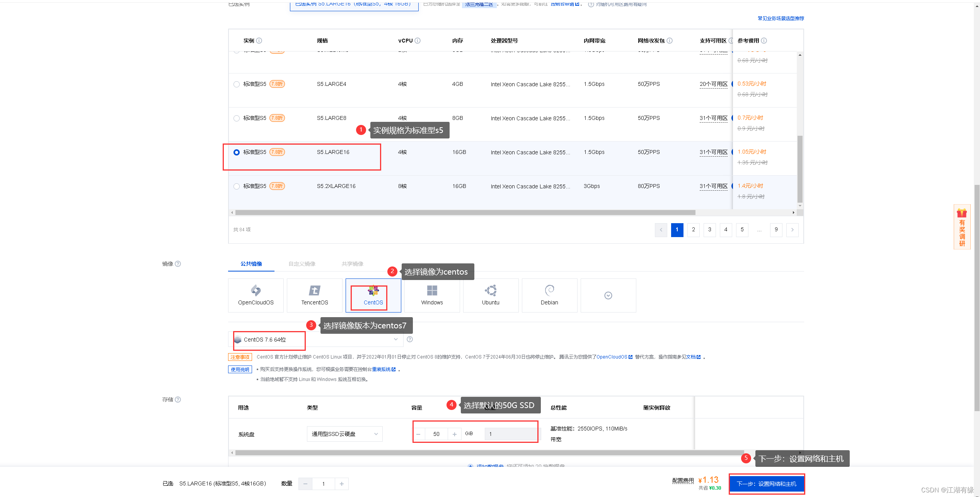Pick the Debian image
The width and height of the screenshot is (980, 497).
[x=549, y=295]
